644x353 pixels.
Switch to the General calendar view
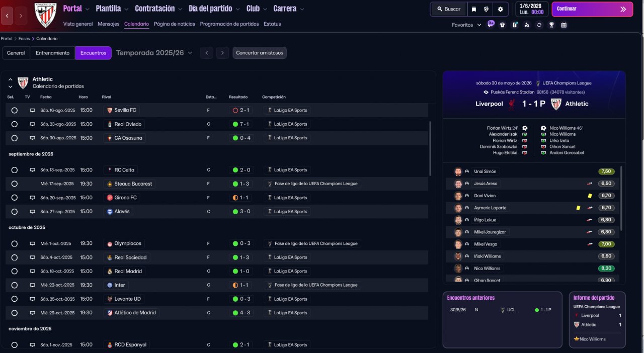click(x=16, y=53)
